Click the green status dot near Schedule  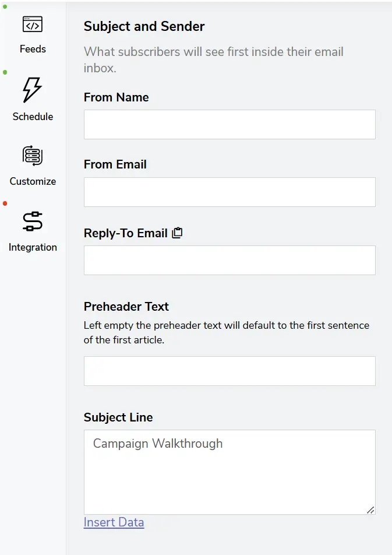pyautogui.click(x=5, y=72)
